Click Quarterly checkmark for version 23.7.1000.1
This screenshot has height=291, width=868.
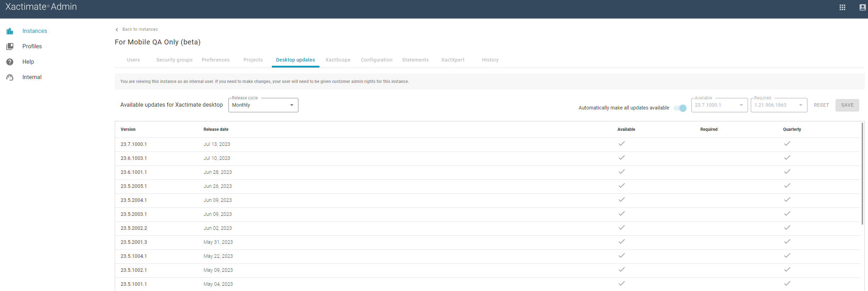tap(787, 144)
